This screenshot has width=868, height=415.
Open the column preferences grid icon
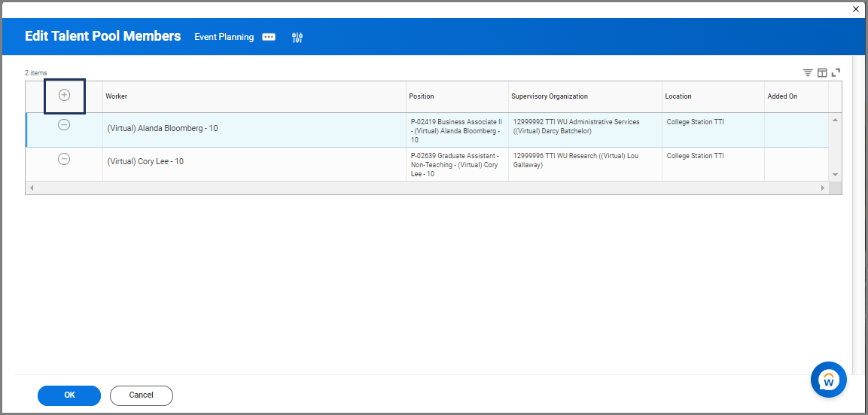822,73
